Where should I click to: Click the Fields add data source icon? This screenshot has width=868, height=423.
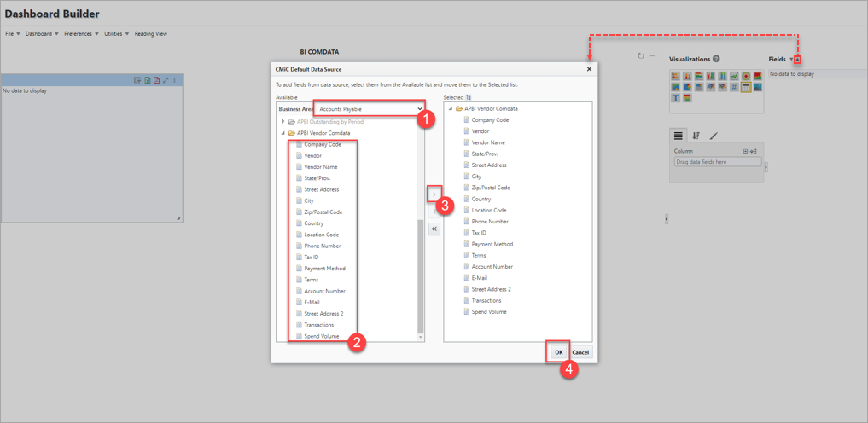798,59
